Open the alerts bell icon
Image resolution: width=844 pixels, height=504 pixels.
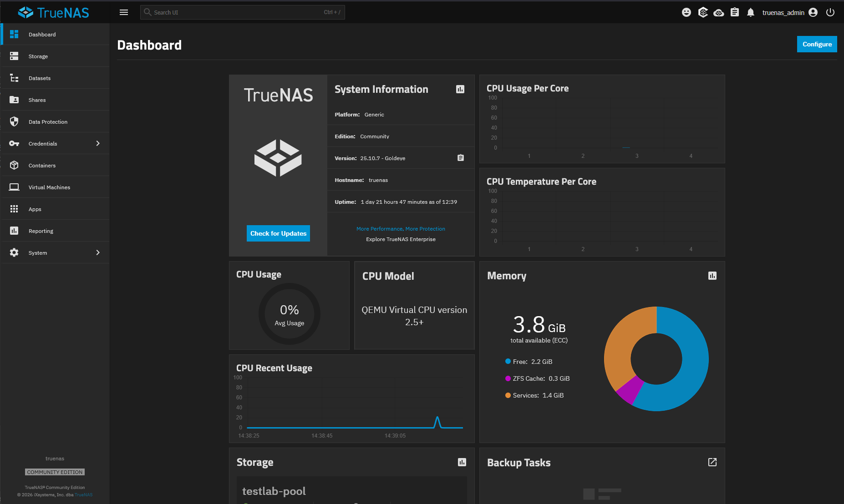pos(751,12)
